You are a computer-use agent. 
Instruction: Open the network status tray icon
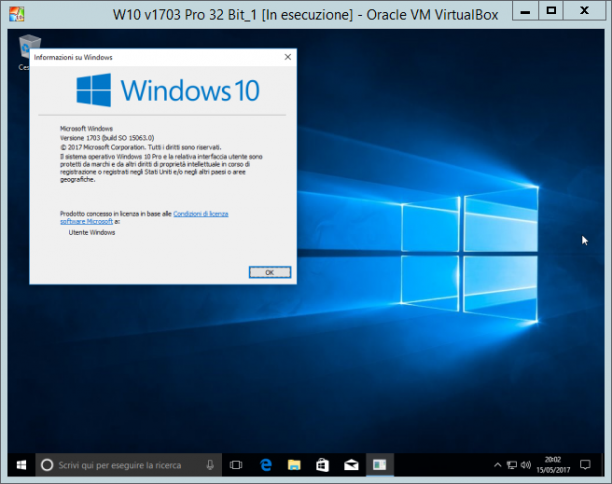[512, 465]
